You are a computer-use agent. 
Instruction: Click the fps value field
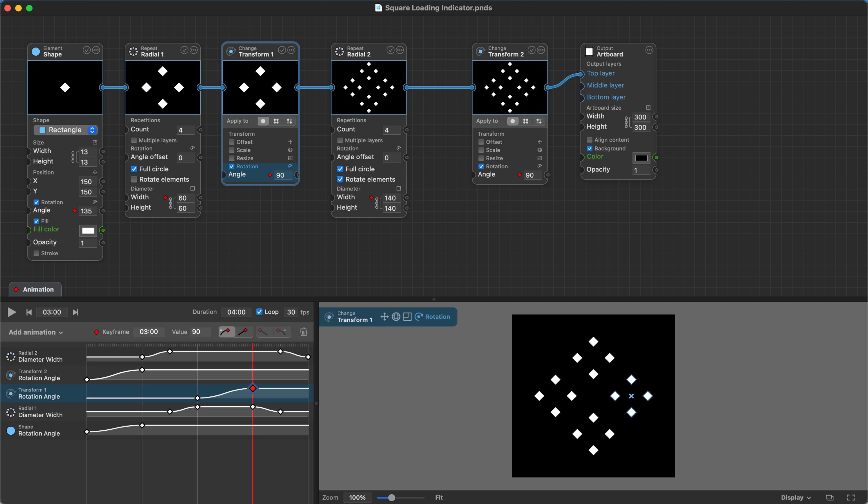coord(291,312)
